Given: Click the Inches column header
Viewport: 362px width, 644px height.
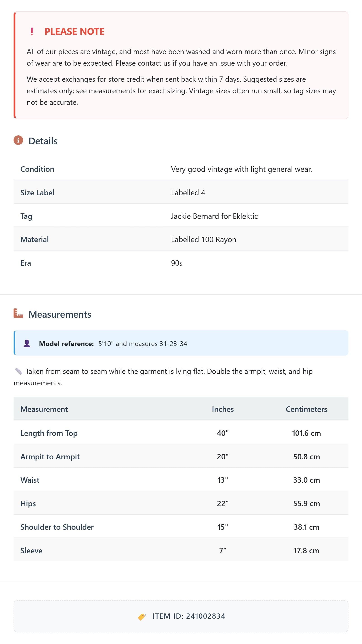Looking at the screenshot, I should pos(223,409).
